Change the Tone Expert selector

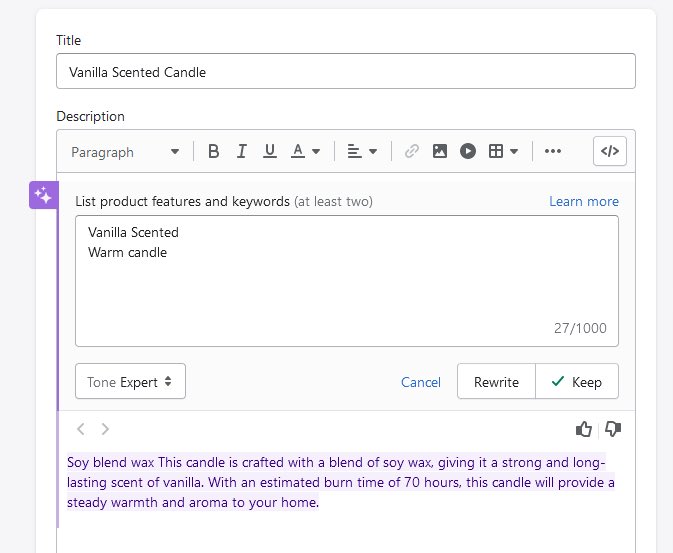(130, 381)
